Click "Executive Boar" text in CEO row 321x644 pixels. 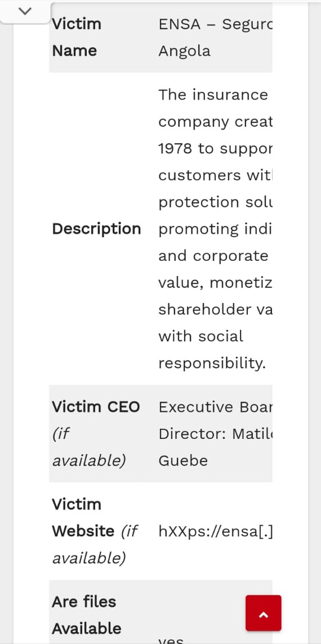coord(216,407)
